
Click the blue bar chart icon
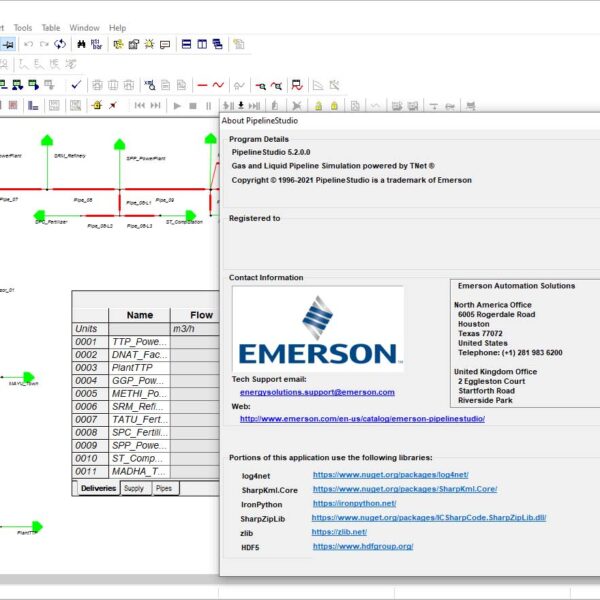coord(33,105)
